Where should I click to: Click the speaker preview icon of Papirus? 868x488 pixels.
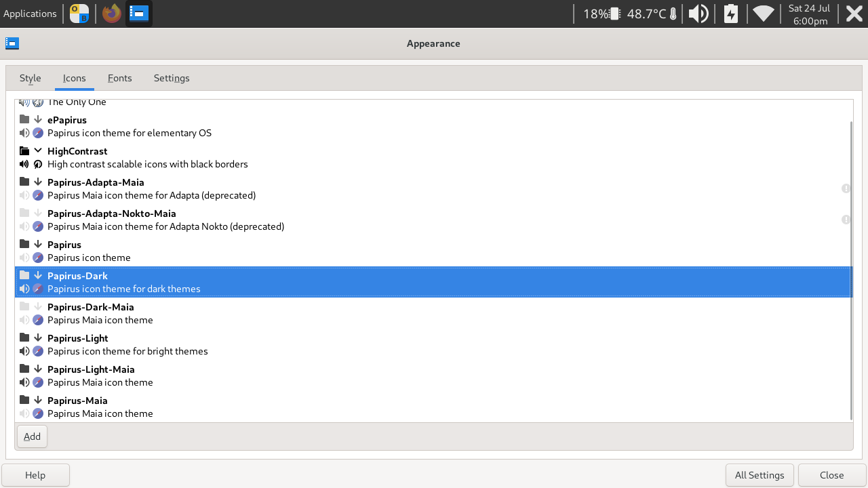coord(24,258)
